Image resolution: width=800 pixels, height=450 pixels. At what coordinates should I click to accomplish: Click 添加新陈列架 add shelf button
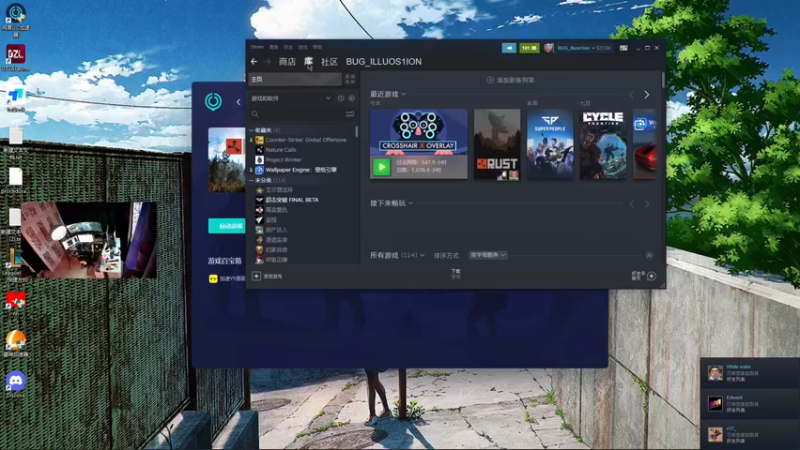tap(511, 80)
